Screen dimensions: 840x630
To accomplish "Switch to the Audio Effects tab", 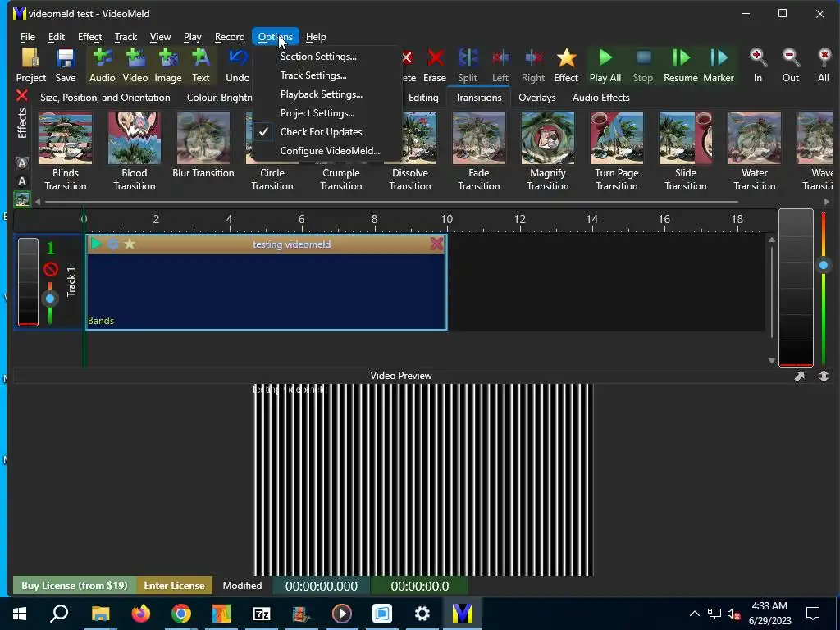I will pyautogui.click(x=600, y=98).
